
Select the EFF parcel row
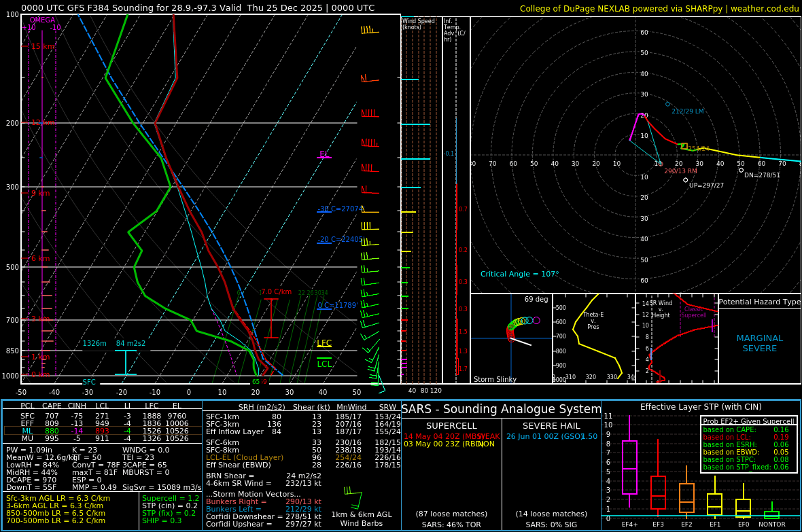click(103, 423)
